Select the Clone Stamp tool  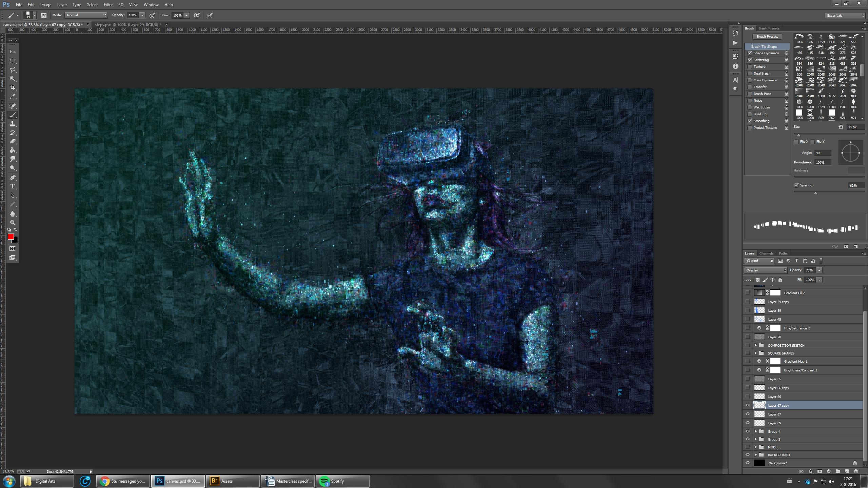(13, 124)
